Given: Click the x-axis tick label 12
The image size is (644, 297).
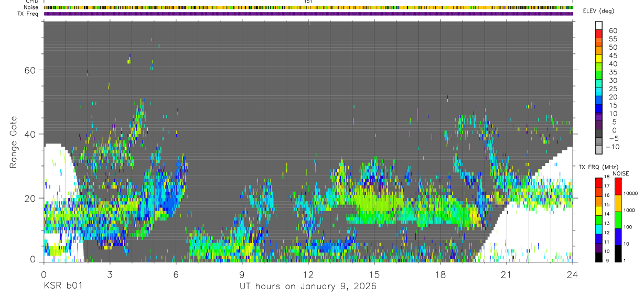Looking at the screenshot, I should pos(308,274).
